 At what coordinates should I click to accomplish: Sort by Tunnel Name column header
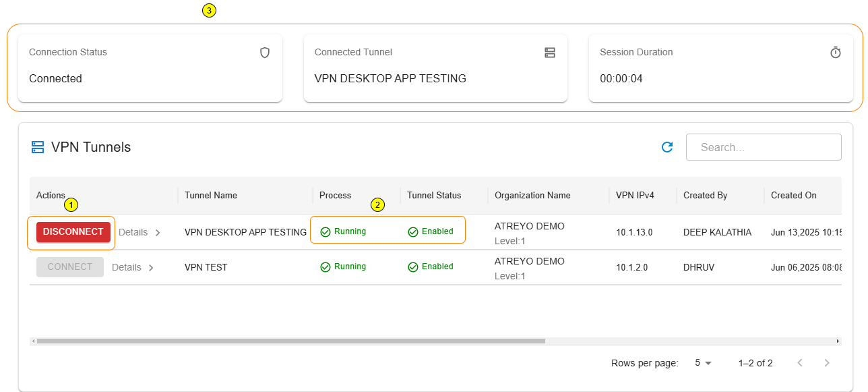(x=211, y=196)
